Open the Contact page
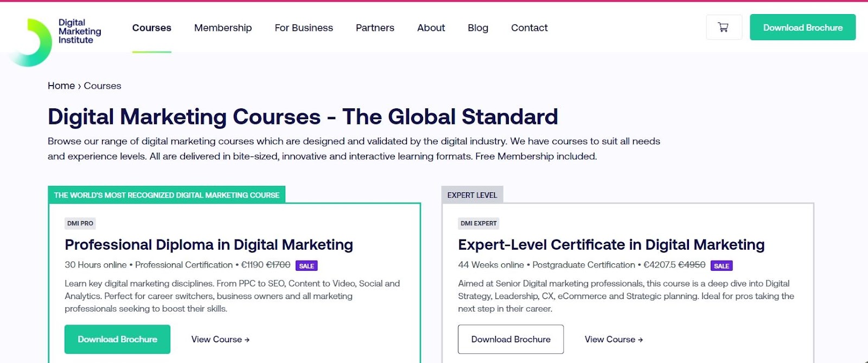Viewport: 868px width, 363px height. tap(529, 28)
